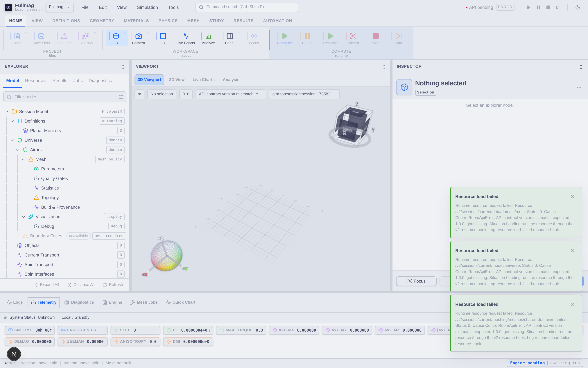Switch to the Diagnostics explorer tab
Viewport: 588px width, 368px height.
coord(100,81)
